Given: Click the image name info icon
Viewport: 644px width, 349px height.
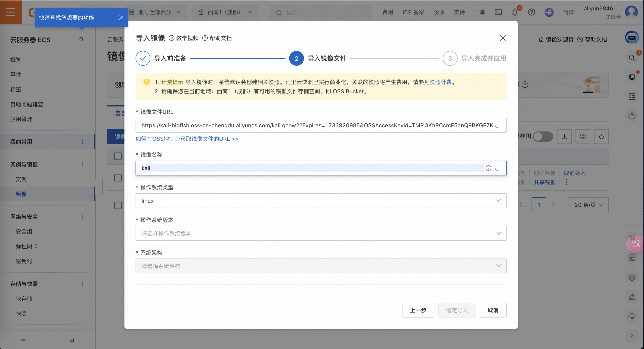Looking at the screenshot, I should coord(488,168).
